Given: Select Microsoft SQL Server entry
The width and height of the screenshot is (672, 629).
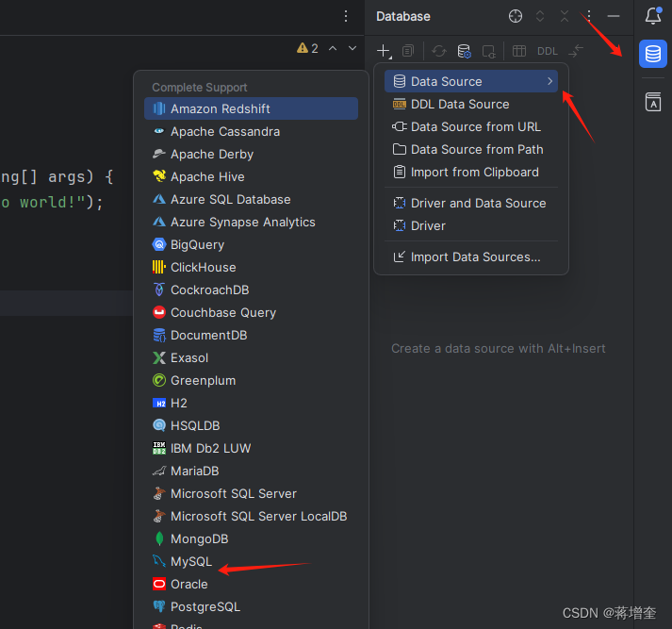Looking at the screenshot, I should pos(251,494).
